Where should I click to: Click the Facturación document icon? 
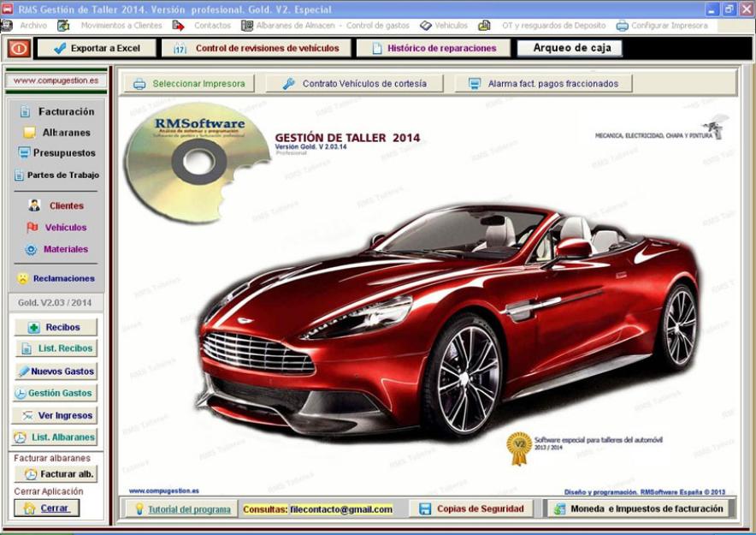pos(25,112)
